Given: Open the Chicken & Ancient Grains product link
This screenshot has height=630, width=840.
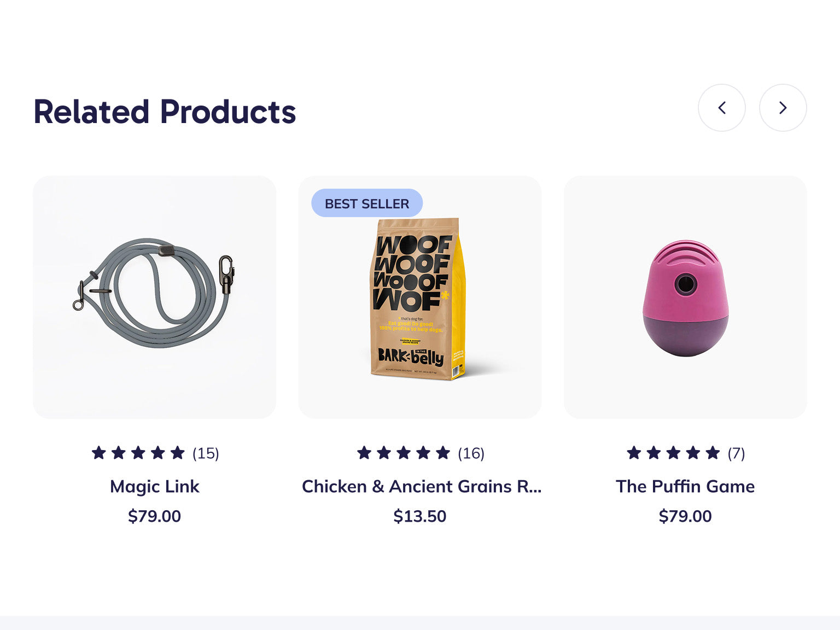Looking at the screenshot, I should click(x=421, y=486).
